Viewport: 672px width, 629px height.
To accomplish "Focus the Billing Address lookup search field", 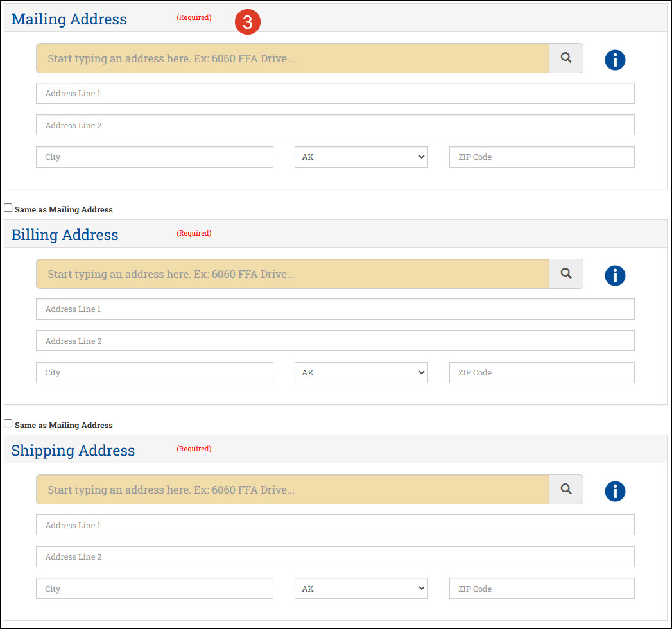I will [x=292, y=273].
